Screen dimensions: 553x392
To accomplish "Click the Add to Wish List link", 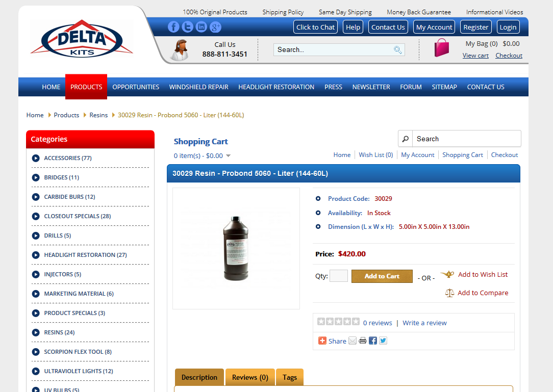I will 483,274.
